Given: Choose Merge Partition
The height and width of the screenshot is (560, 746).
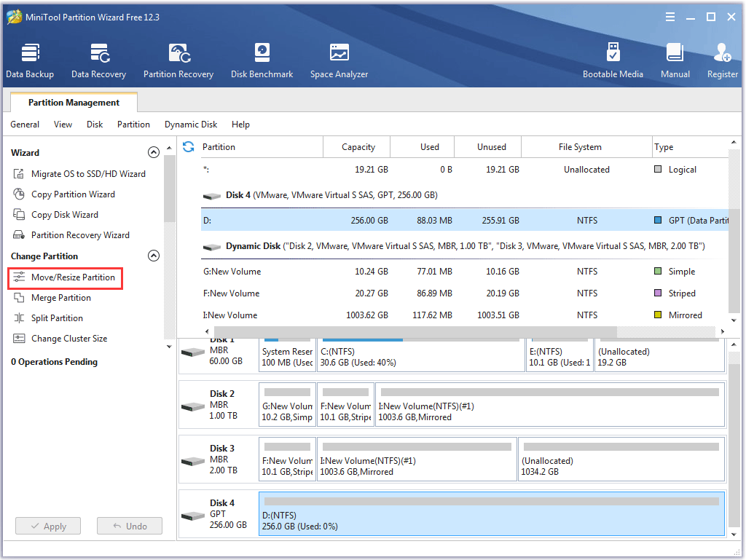Looking at the screenshot, I should tap(61, 298).
